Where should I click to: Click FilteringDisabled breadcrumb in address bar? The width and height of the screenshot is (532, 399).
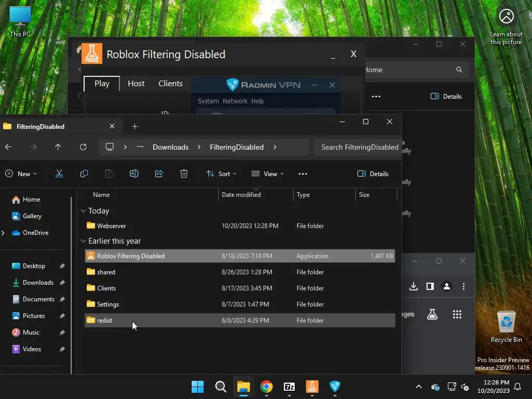tap(236, 147)
